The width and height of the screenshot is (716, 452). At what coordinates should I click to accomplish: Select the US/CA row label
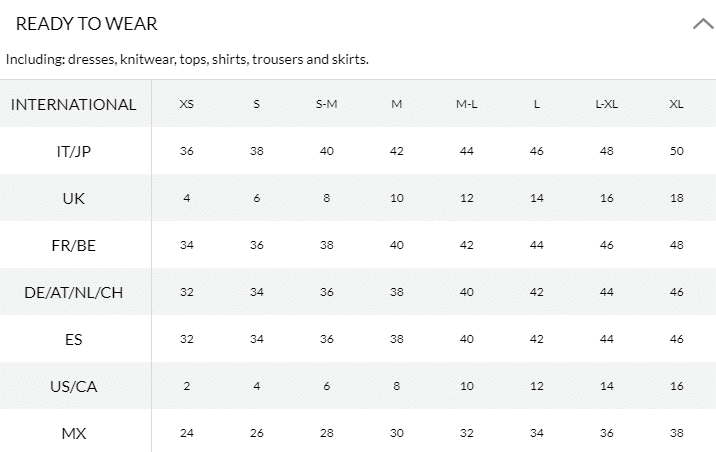(74, 386)
